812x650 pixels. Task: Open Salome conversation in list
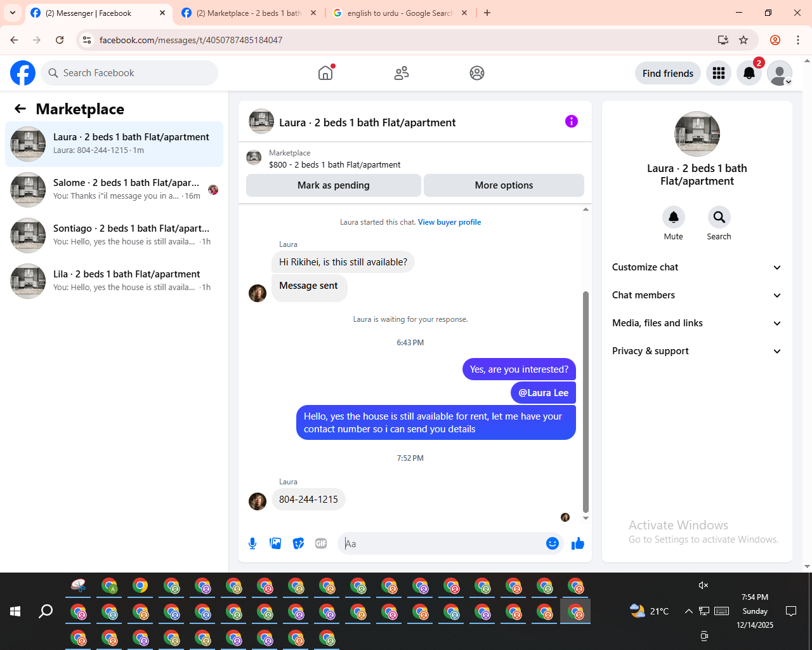coord(114,190)
